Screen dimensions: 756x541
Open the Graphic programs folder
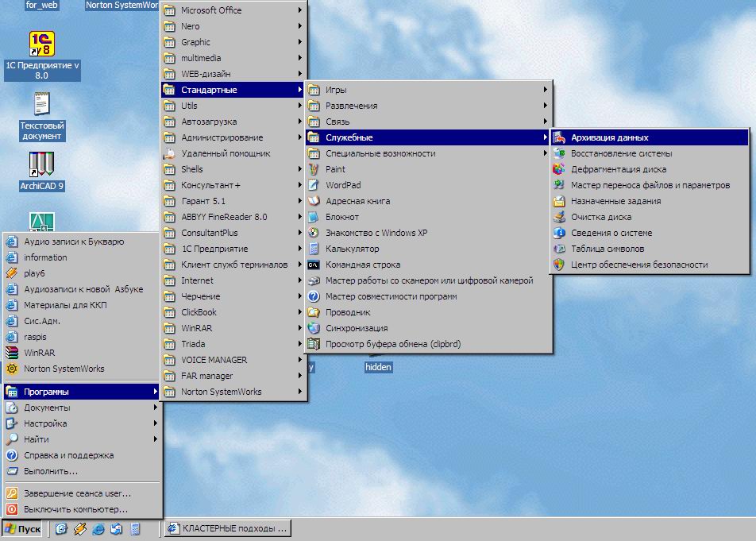point(233,42)
